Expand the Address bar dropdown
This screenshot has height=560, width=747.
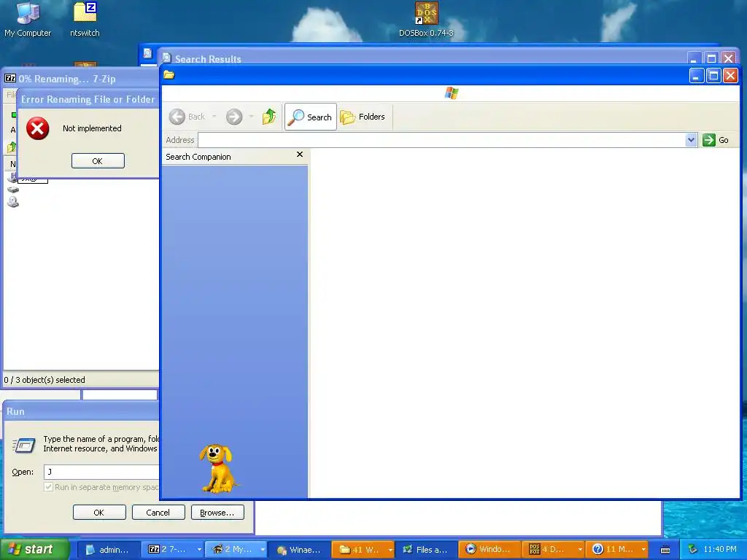(x=692, y=140)
